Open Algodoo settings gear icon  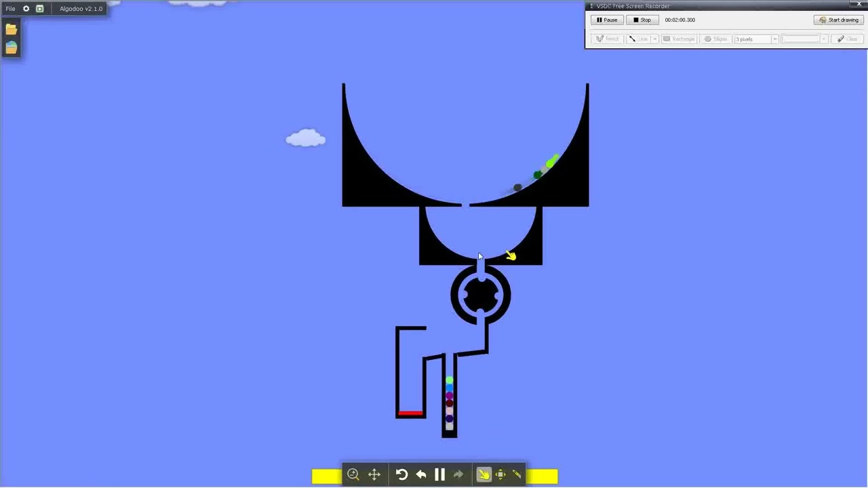click(26, 9)
